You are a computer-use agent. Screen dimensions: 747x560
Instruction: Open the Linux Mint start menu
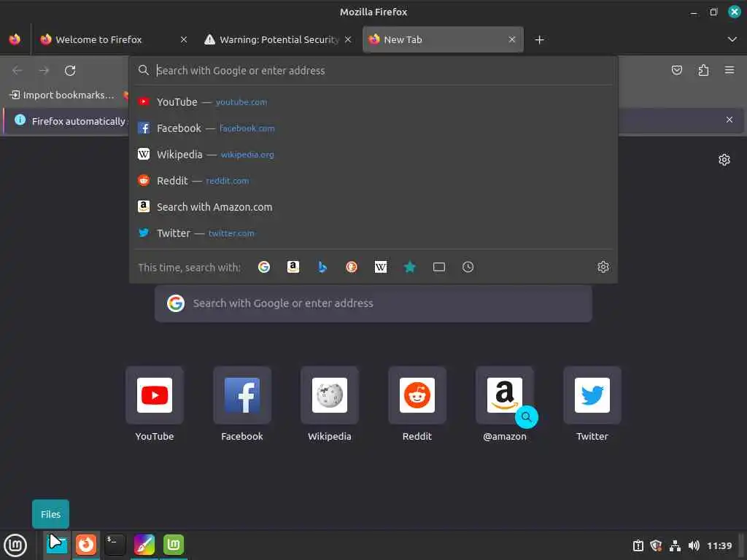tap(16, 545)
